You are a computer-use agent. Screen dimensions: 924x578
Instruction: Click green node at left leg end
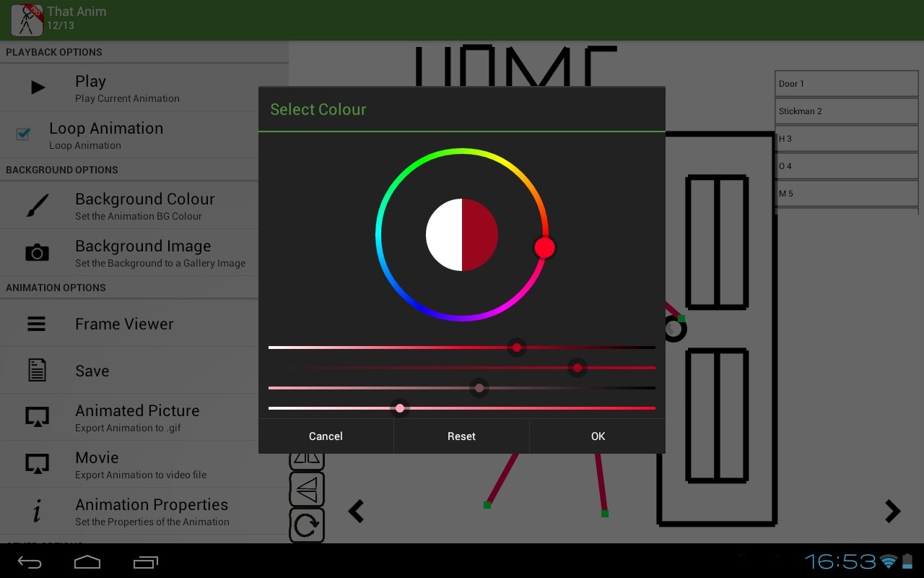[487, 505]
